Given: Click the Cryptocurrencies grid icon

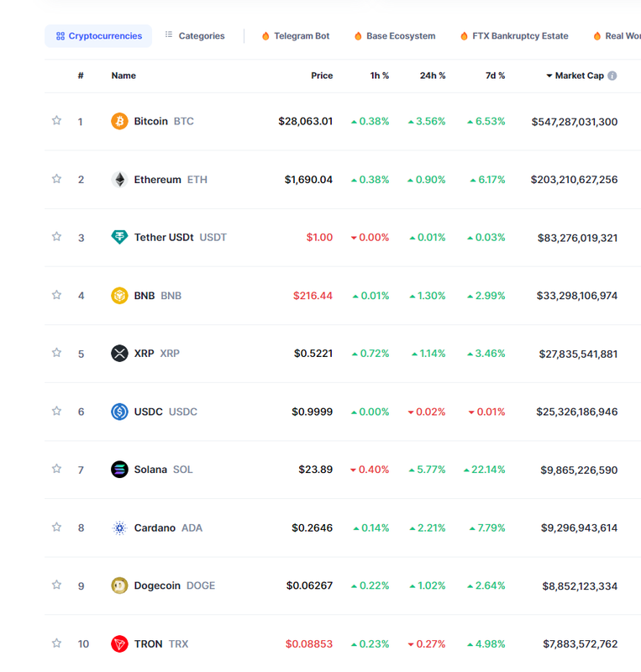Looking at the screenshot, I should tap(60, 36).
